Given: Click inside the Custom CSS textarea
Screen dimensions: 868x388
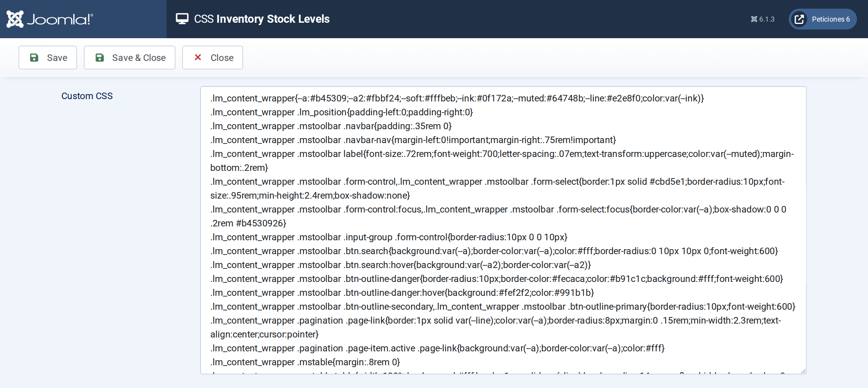Looking at the screenshot, I should coord(503,230).
